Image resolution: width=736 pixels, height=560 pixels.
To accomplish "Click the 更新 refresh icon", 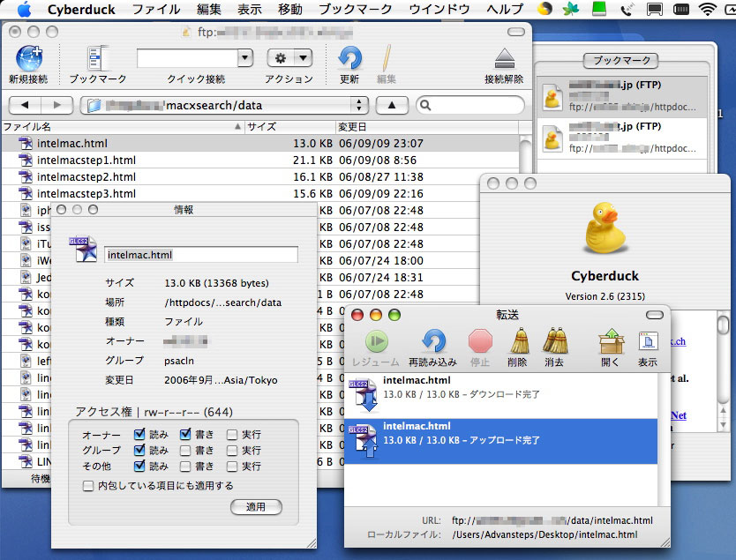I will pyautogui.click(x=349, y=60).
